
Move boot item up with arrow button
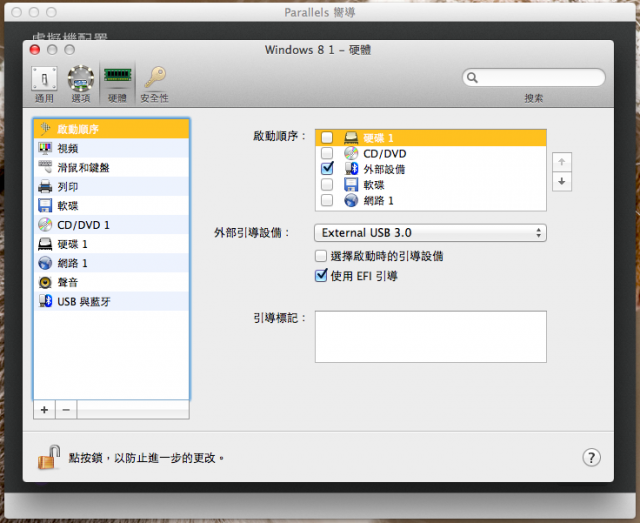(562, 162)
